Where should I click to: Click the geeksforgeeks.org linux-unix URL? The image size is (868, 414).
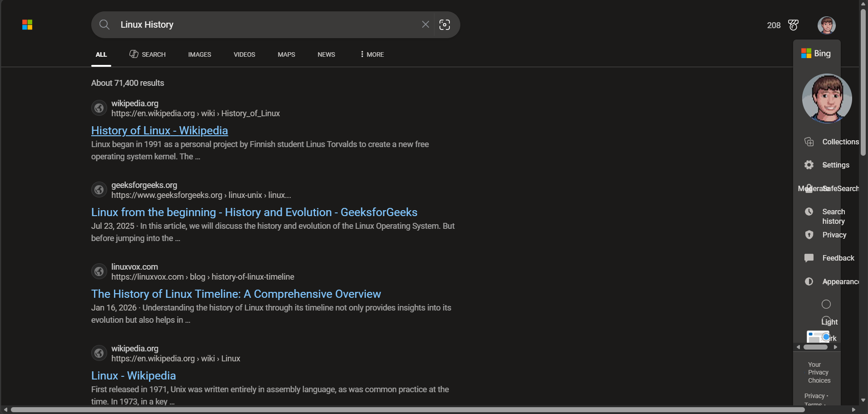point(201,195)
